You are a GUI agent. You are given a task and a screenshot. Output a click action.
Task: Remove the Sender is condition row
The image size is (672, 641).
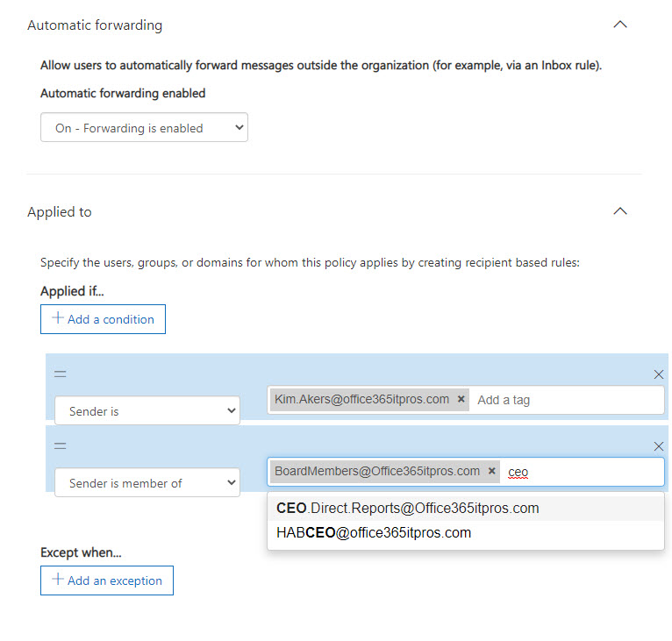(659, 374)
